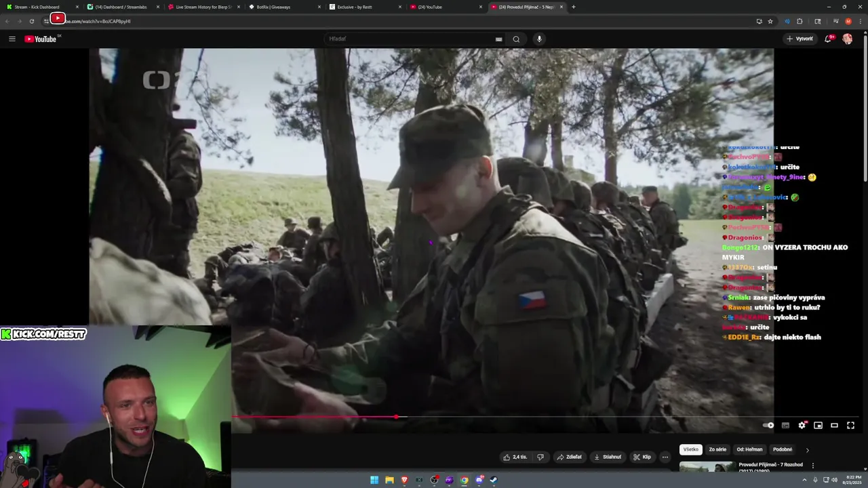Open the taskbar clock showing 8:22 PM
This screenshot has width=868, height=488.
(x=852, y=480)
